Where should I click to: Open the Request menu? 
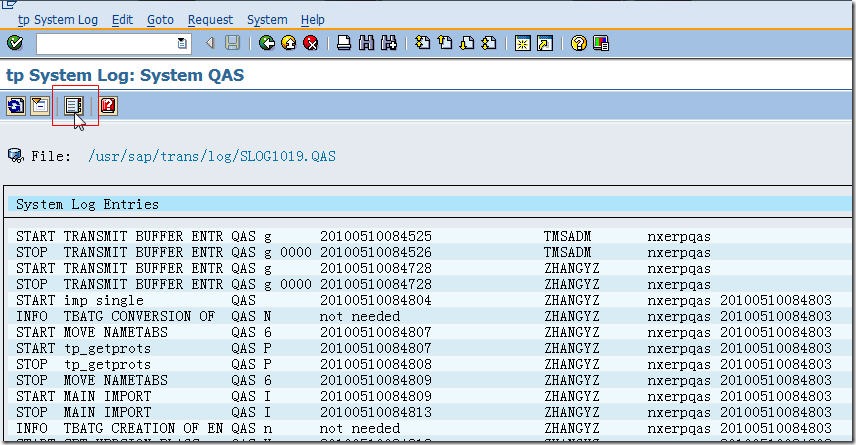click(210, 19)
